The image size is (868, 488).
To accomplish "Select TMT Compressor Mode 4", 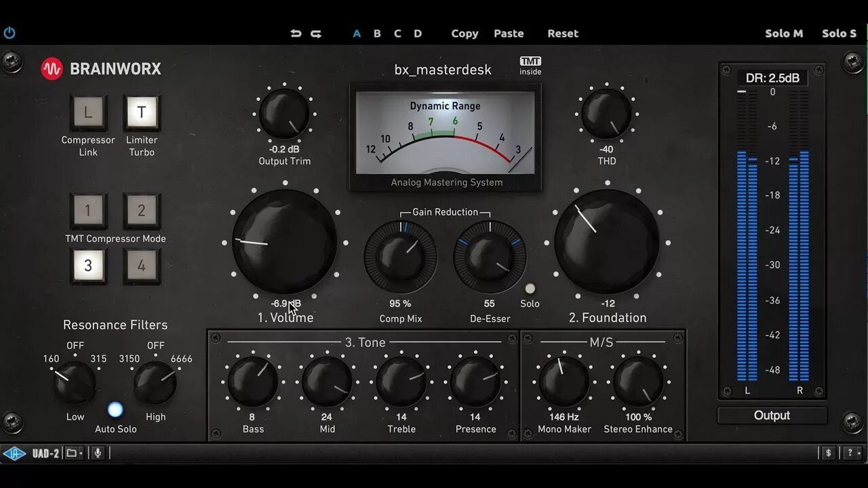I will click(141, 266).
